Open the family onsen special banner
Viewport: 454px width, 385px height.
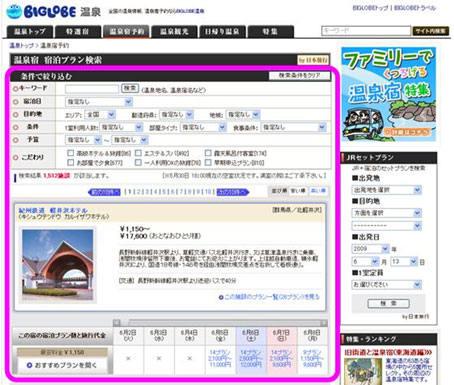tap(388, 94)
